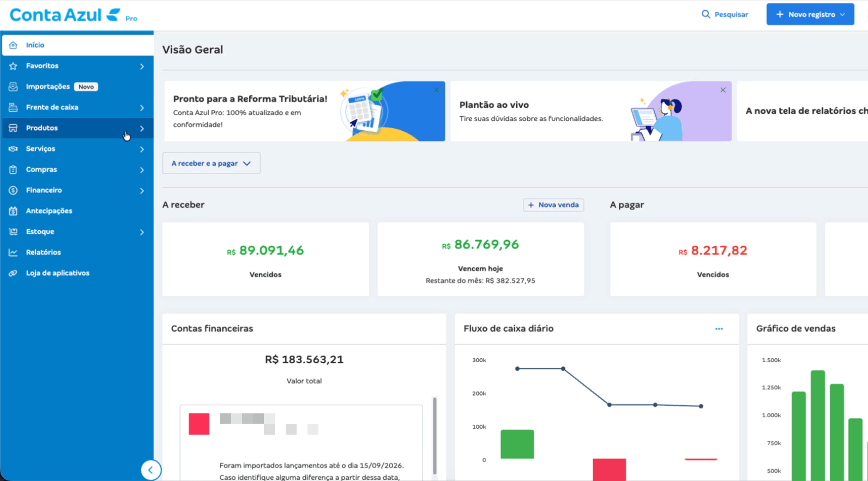This screenshot has height=481, width=868.
Task: Open the Plantão ao vivo banner
Action: click(x=591, y=111)
